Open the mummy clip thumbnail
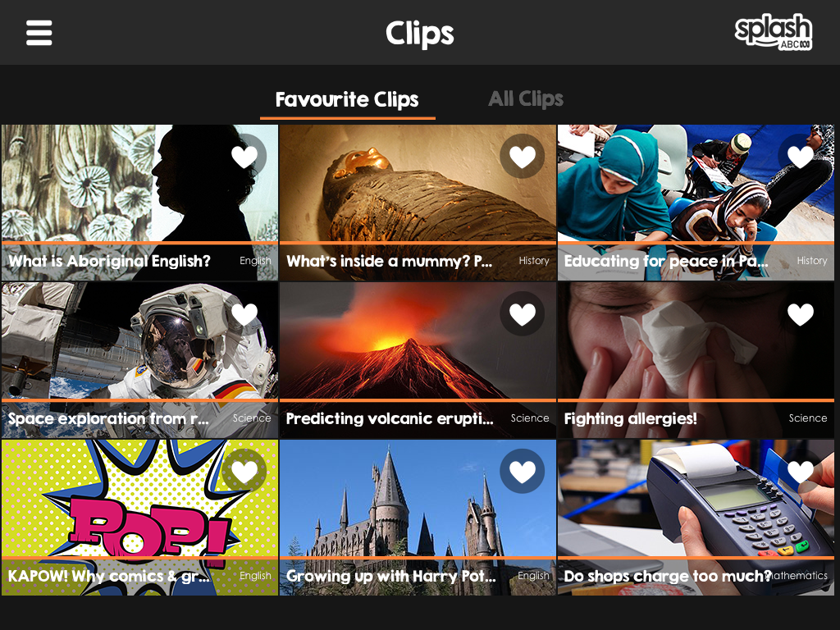Screen dimensions: 840x630 coord(418,184)
